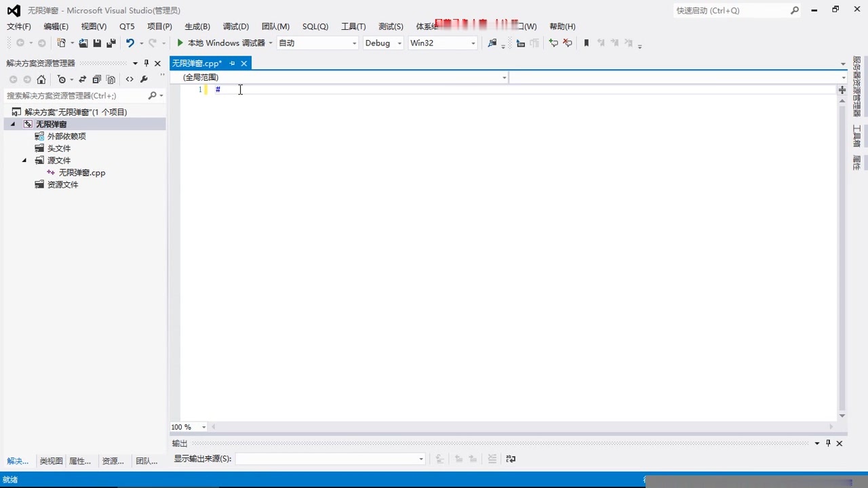Switch to the 类视图 bottom tab
This screenshot has width=868, height=488.
point(51,461)
